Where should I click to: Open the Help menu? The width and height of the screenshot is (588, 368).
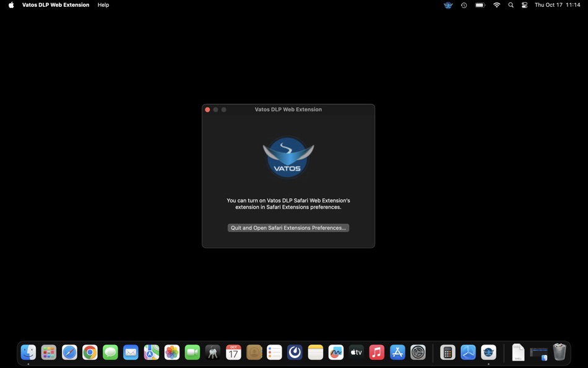[x=103, y=5]
